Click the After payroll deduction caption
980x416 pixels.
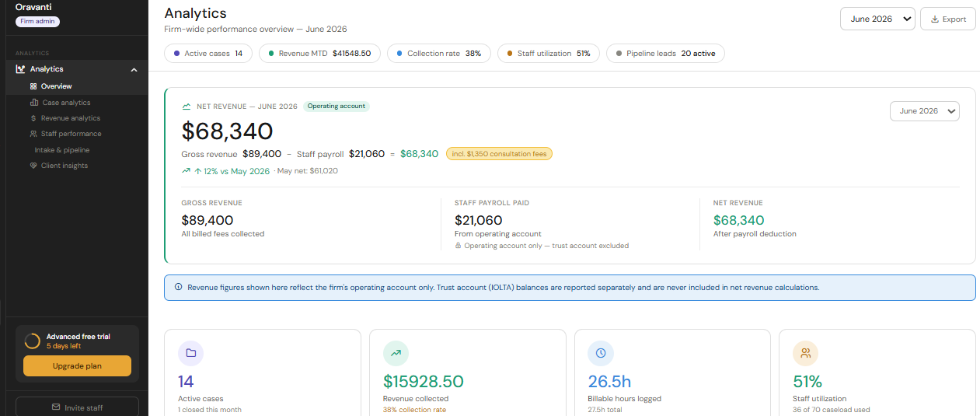coord(755,234)
